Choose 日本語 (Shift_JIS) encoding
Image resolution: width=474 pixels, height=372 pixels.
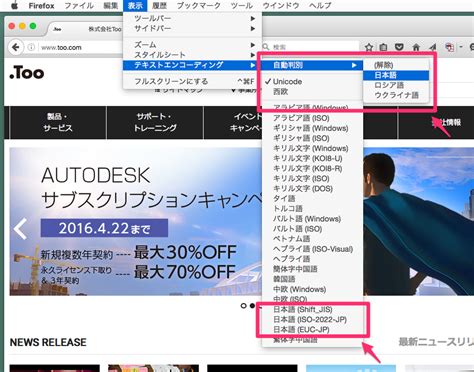pyautogui.click(x=312, y=310)
